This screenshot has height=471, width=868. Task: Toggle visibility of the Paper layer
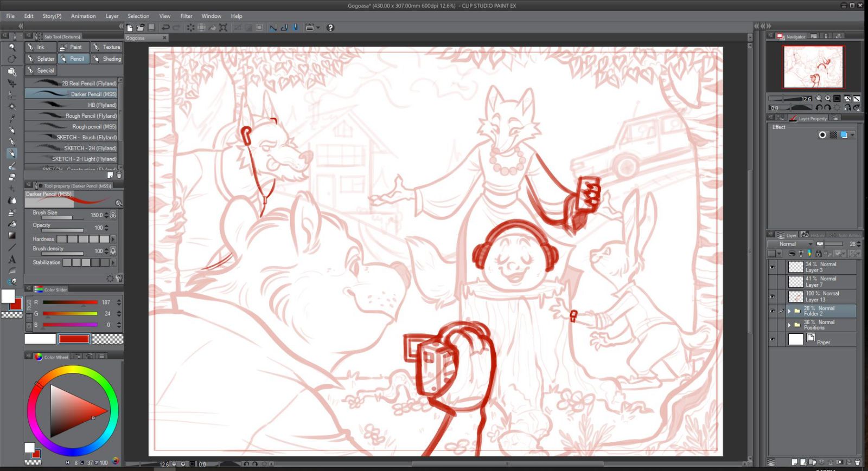[x=773, y=339]
